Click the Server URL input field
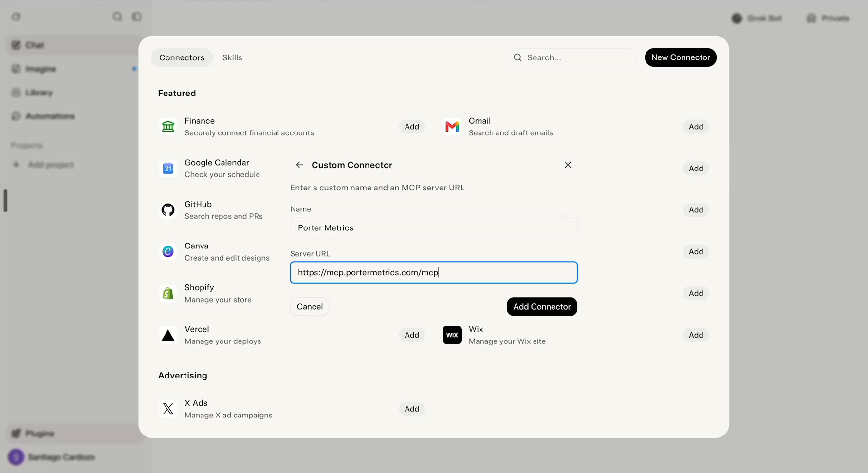This screenshot has height=473, width=868. click(434, 272)
